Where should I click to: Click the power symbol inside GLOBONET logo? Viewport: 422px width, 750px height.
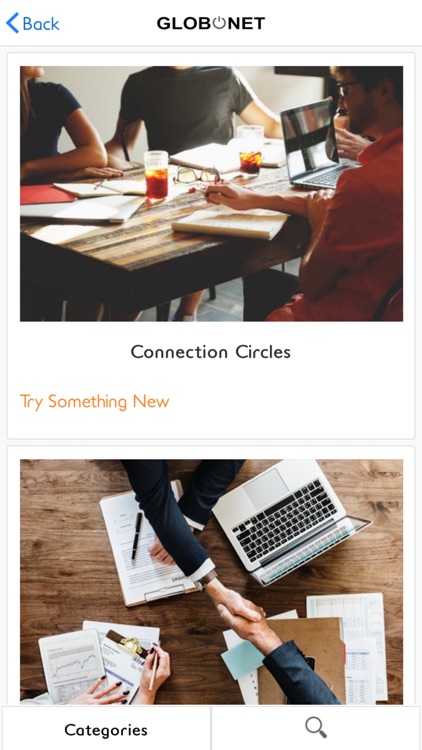(x=219, y=22)
